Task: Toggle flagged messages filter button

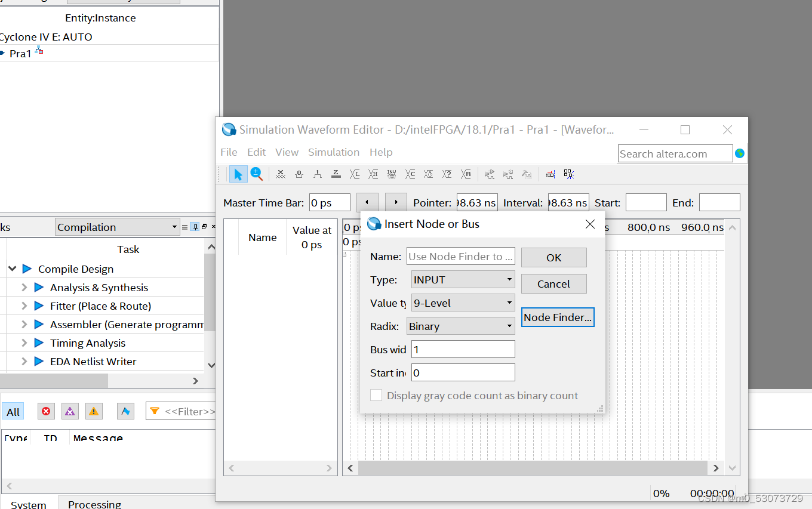Action: click(x=125, y=411)
